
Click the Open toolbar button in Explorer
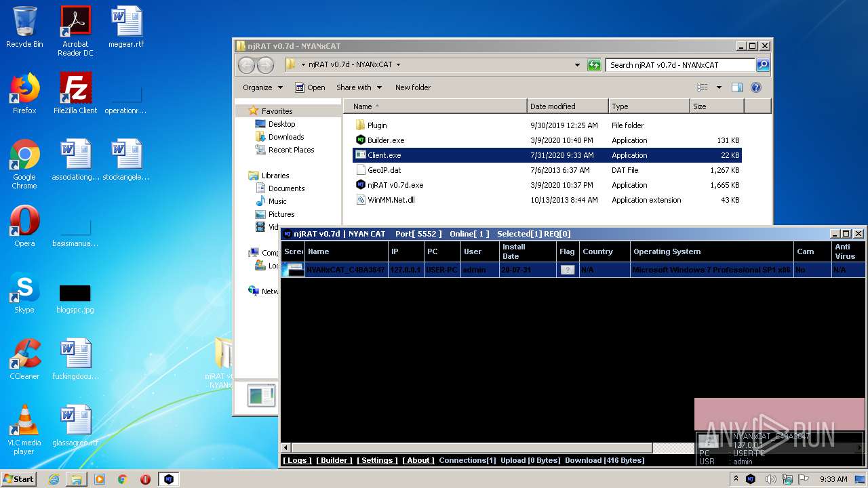click(x=310, y=87)
